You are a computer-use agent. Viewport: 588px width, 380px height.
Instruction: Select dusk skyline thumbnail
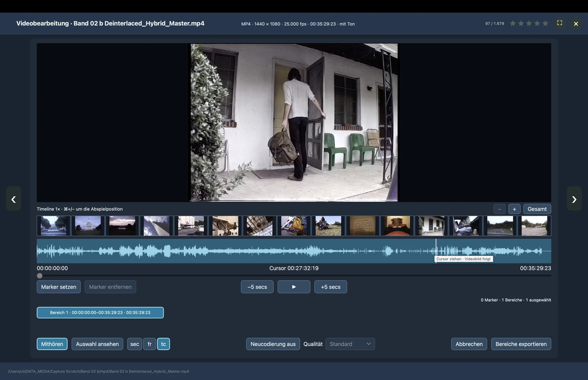122,226
